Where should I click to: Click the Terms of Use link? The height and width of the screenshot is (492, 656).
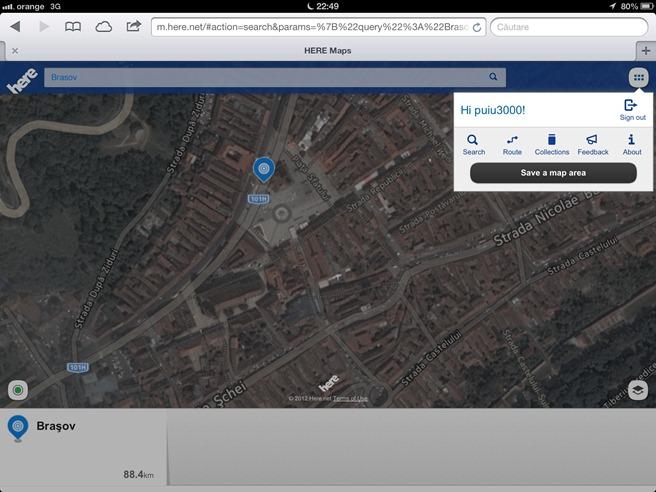click(351, 399)
